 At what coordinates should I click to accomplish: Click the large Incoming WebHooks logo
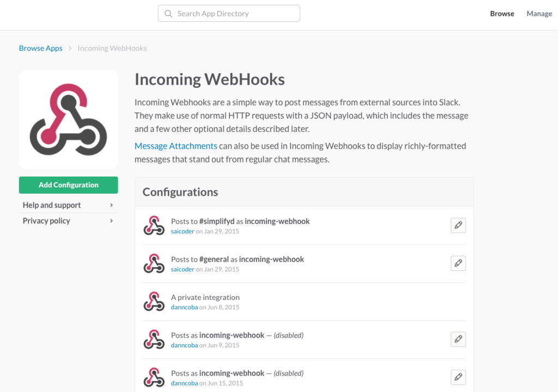pos(68,119)
